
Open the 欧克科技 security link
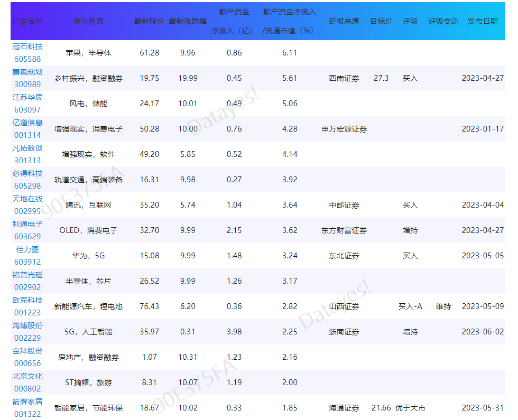tap(27, 301)
